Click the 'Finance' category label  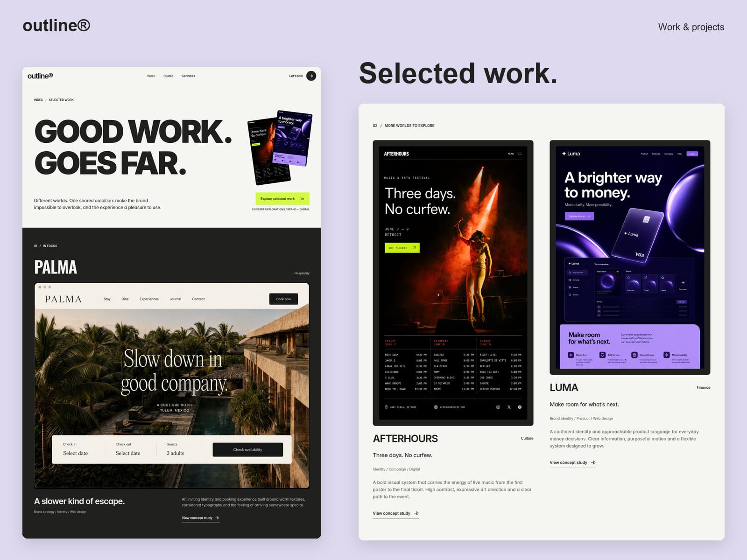pos(703,387)
